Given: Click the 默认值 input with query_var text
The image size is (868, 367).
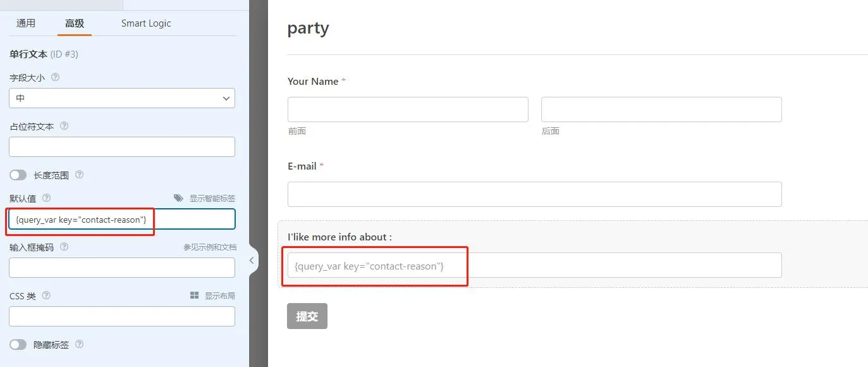Looking at the screenshot, I should (122, 219).
